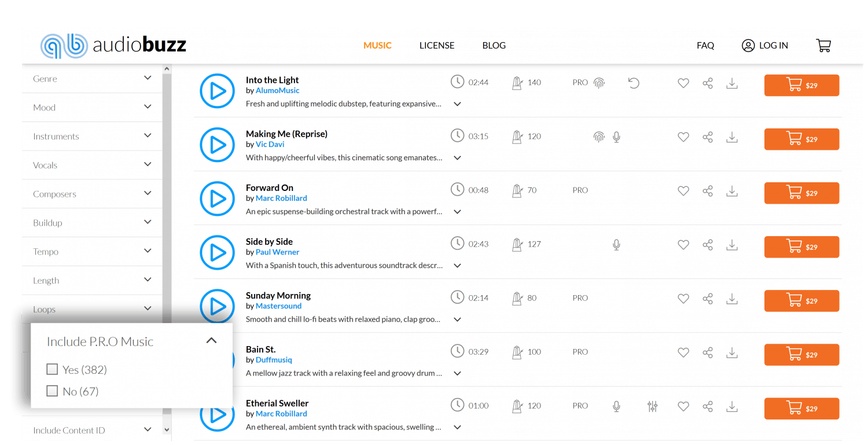The height and width of the screenshot is (445, 868).
Task: Open the shopping cart in the header
Action: tap(823, 45)
